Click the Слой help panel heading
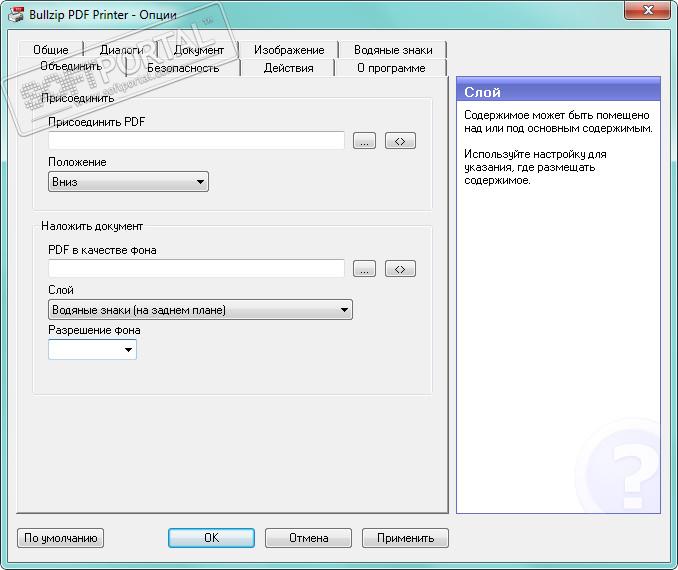 tap(482, 92)
